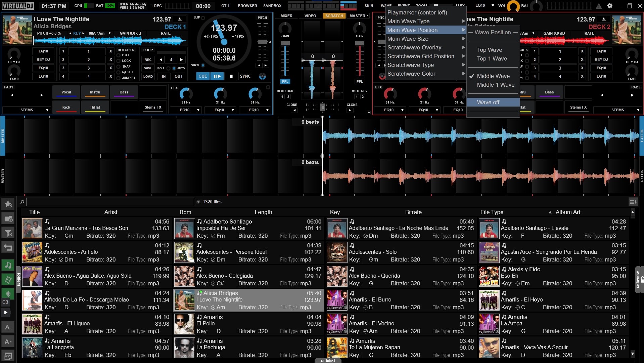This screenshot has width=644, height=363.
Task: Click the BROWSER button in top bar
Action: click(x=247, y=6)
